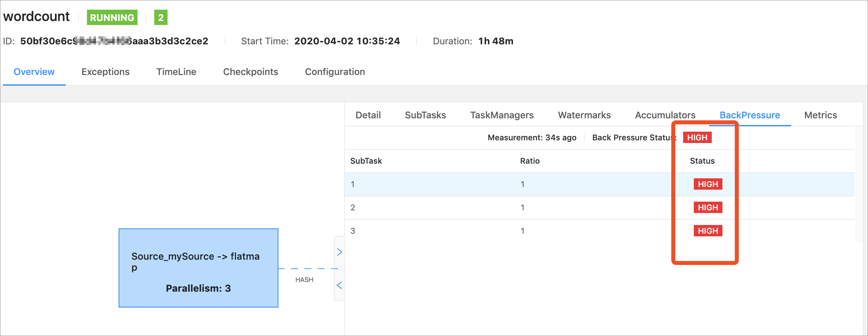Select the Source_mySource flatmap node
Viewport: 868px width, 336px height.
[198, 268]
